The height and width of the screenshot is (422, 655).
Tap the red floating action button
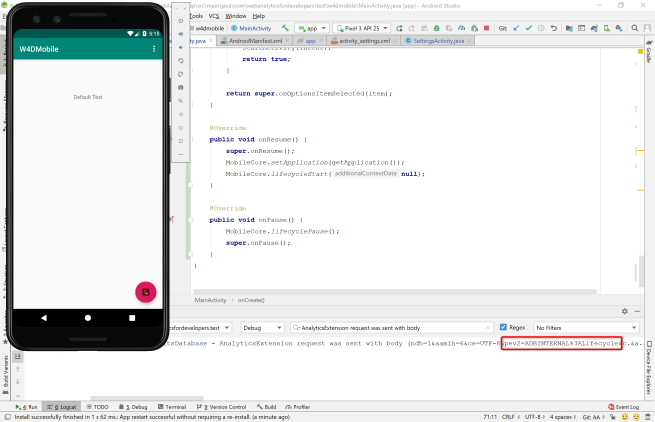click(x=145, y=292)
